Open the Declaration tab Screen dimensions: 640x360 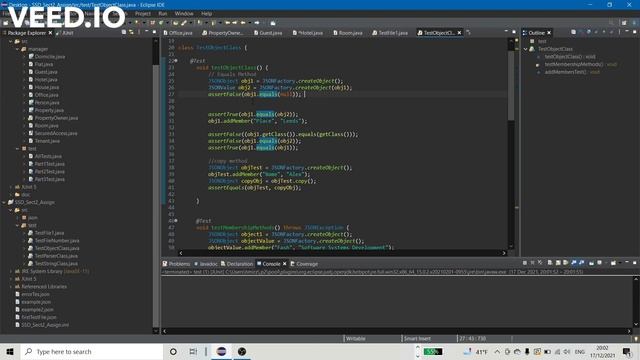click(237, 264)
